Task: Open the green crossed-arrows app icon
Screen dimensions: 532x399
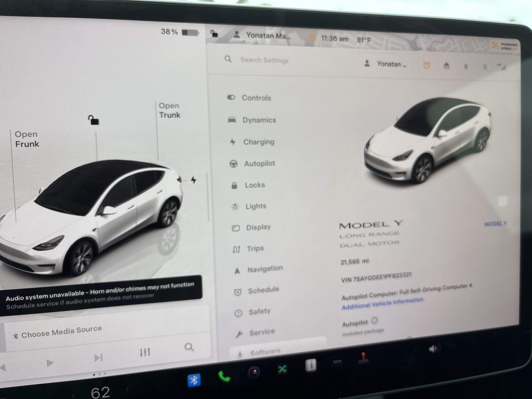Action: 282,369
